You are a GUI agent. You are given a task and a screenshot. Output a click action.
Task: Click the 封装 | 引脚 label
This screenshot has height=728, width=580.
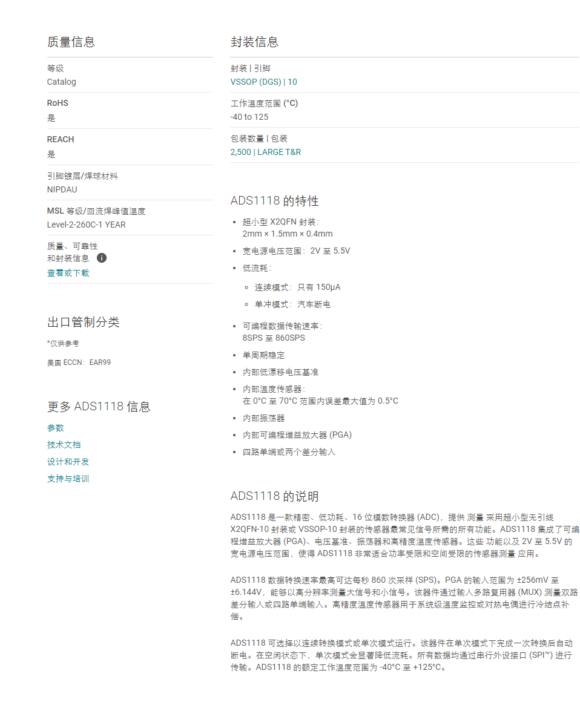[x=251, y=68]
